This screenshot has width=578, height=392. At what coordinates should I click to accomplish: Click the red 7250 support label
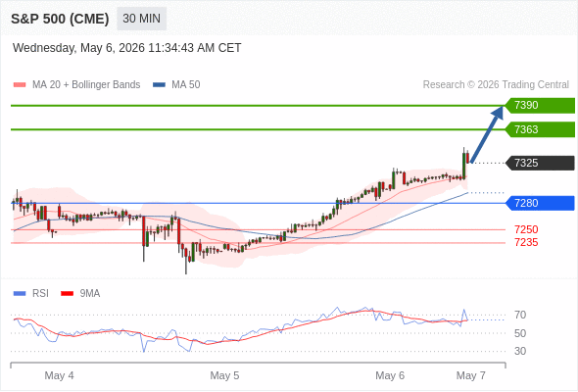(x=526, y=229)
